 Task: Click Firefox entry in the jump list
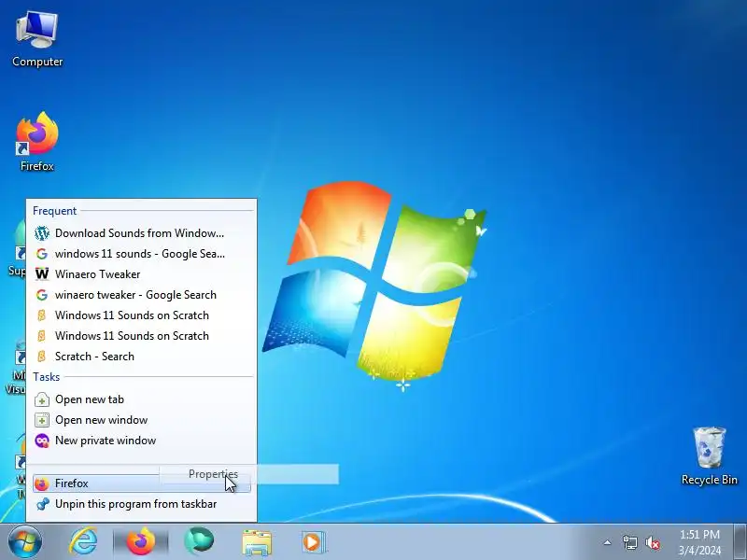click(x=142, y=483)
